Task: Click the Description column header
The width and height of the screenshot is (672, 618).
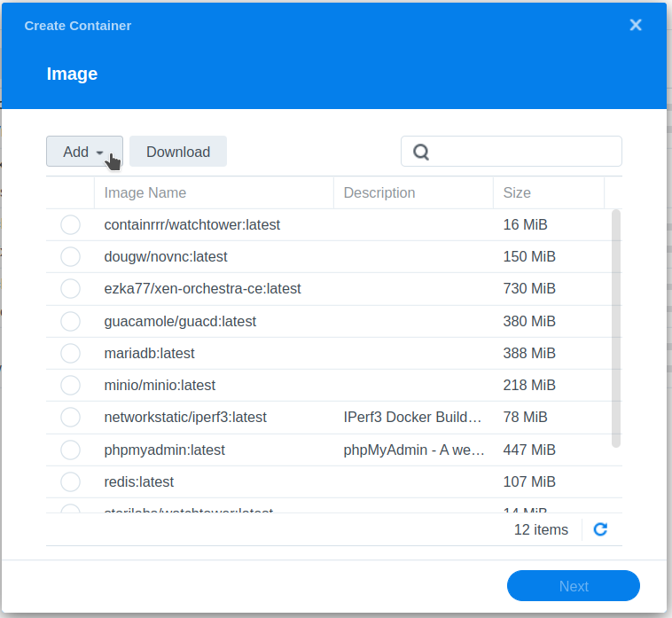Action: coord(413,193)
